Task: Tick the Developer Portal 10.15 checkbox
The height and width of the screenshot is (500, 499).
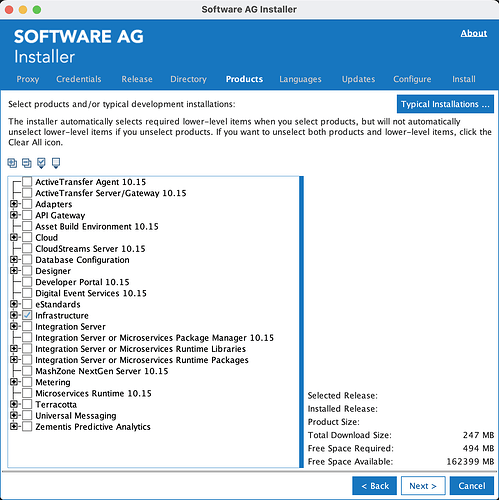Action: 27,282
